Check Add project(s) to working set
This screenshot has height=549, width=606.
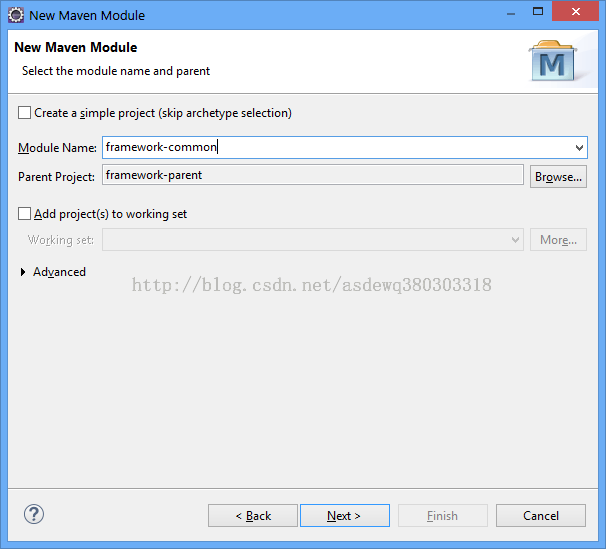pos(24,214)
